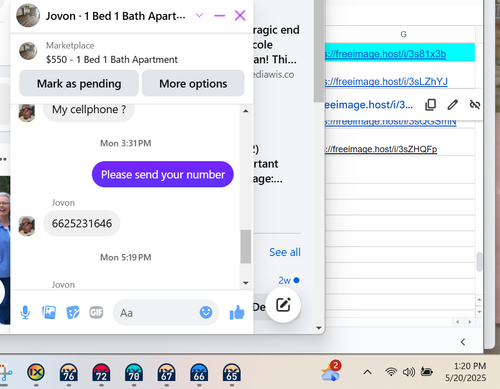
Task: Click the spreadsheet vertical scrollbar thumb
Action: (x=479, y=262)
